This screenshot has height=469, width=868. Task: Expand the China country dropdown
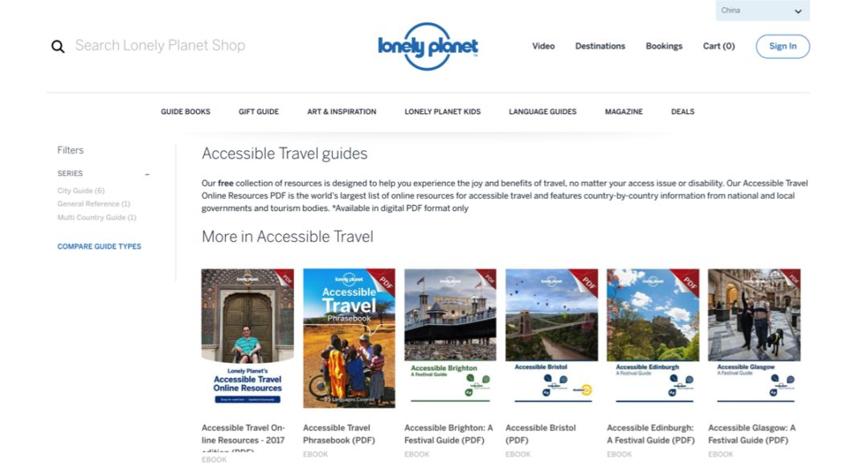(762, 10)
